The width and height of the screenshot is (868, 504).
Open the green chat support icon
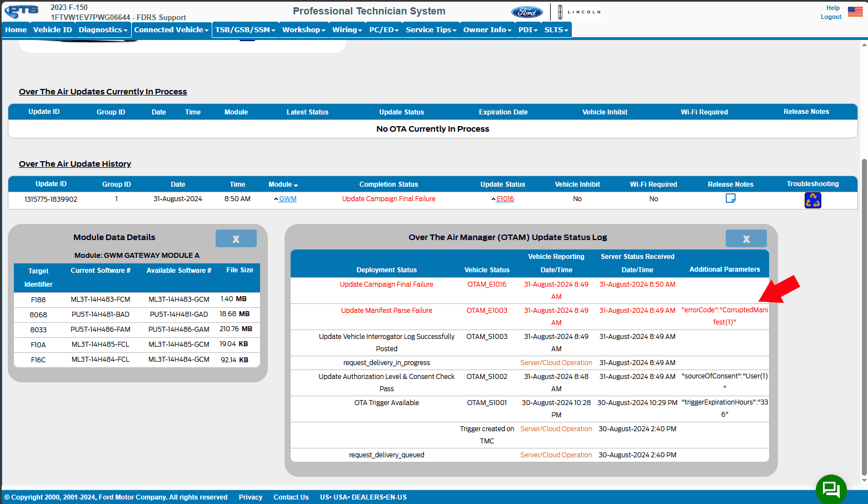[x=831, y=489]
